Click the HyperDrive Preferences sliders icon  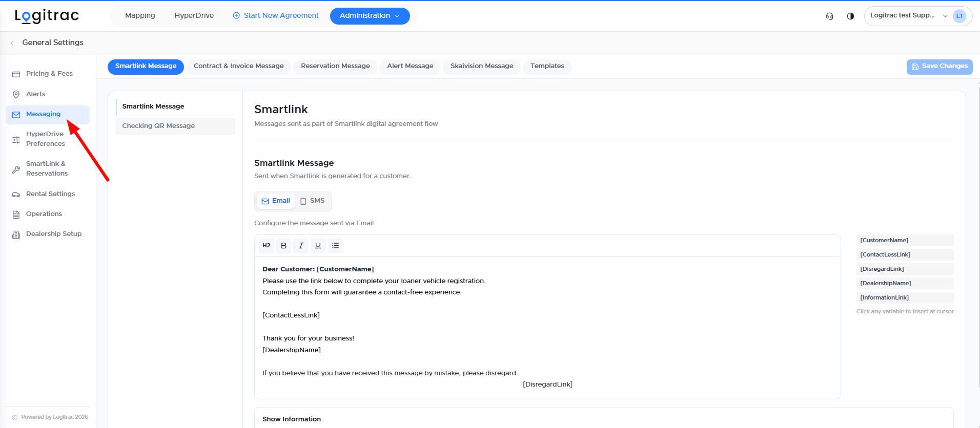tap(16, 140)
